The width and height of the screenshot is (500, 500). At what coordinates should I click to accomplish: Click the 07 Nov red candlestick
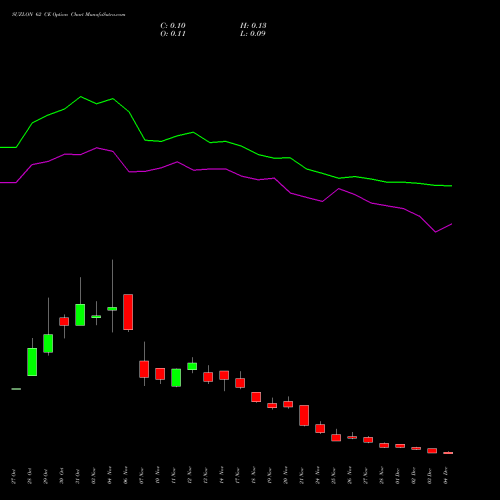click(x=144, y=369)
